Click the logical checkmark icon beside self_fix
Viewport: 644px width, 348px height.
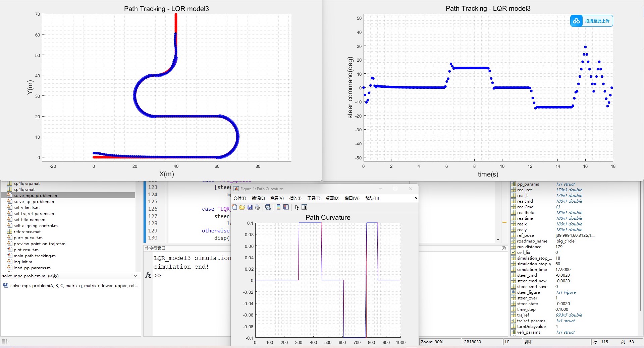tap(513, 253)
